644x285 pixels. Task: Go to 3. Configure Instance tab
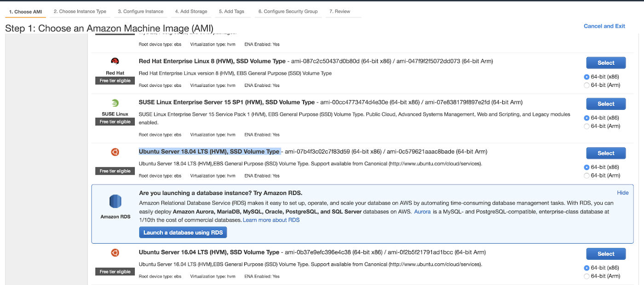click(x=141, y=11)
